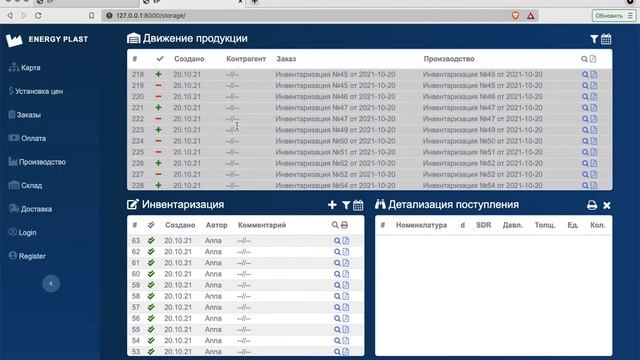Click the plus status of row 218
This screenshot has height=360, width=640.
click(x=158, y=74)
